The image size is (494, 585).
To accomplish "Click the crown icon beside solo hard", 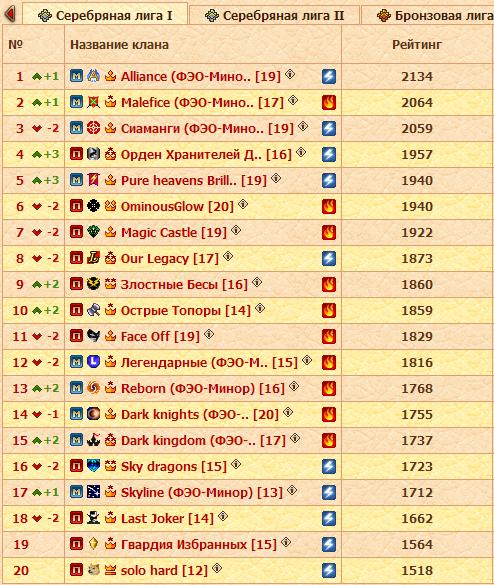I will (110, 570).
